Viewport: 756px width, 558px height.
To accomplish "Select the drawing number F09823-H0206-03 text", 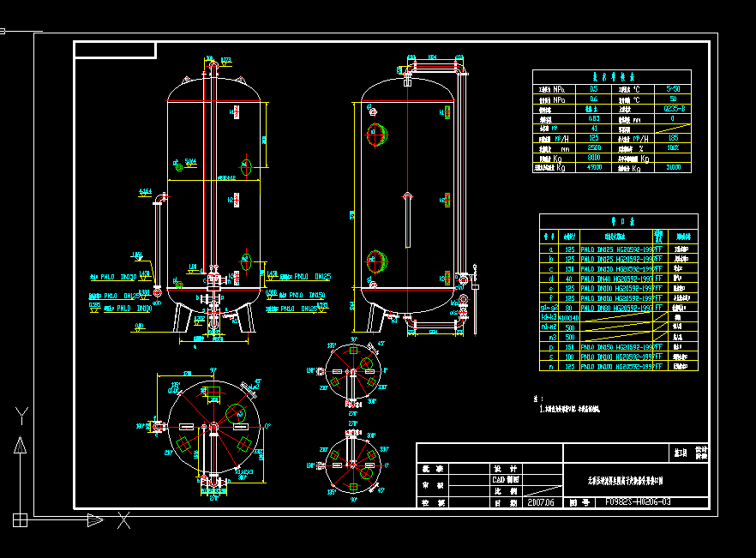I will (638, 502).
